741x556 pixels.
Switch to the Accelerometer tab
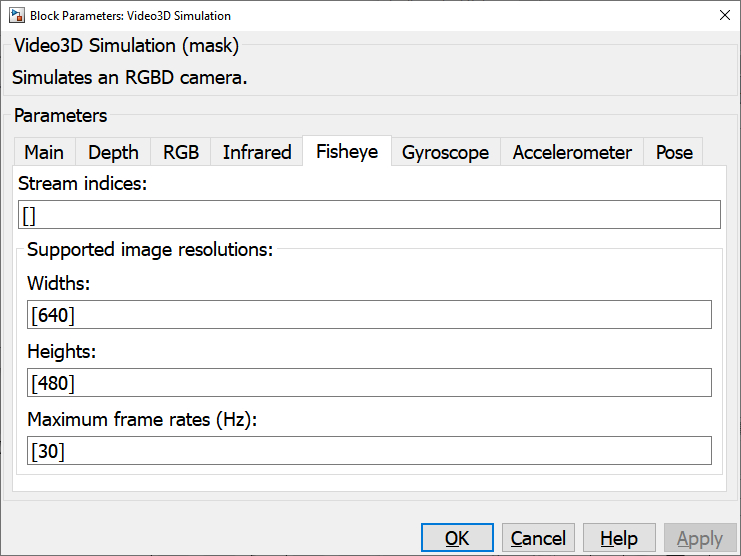click(572, 152)
